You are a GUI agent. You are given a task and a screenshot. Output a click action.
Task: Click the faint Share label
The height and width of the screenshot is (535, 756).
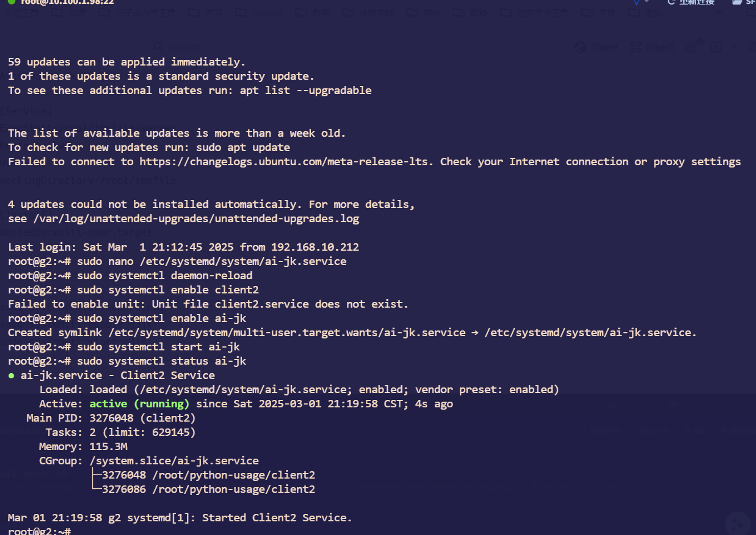point(604,47)
